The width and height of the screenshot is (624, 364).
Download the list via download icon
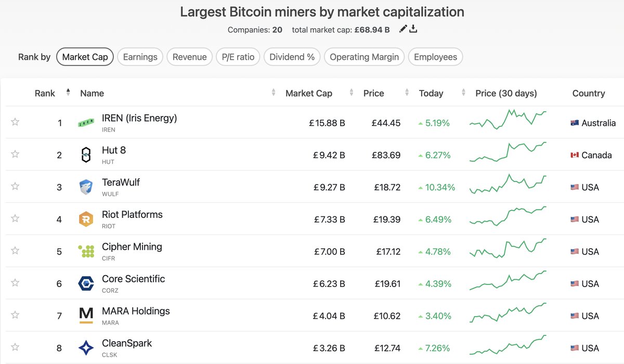coord(413,29)
